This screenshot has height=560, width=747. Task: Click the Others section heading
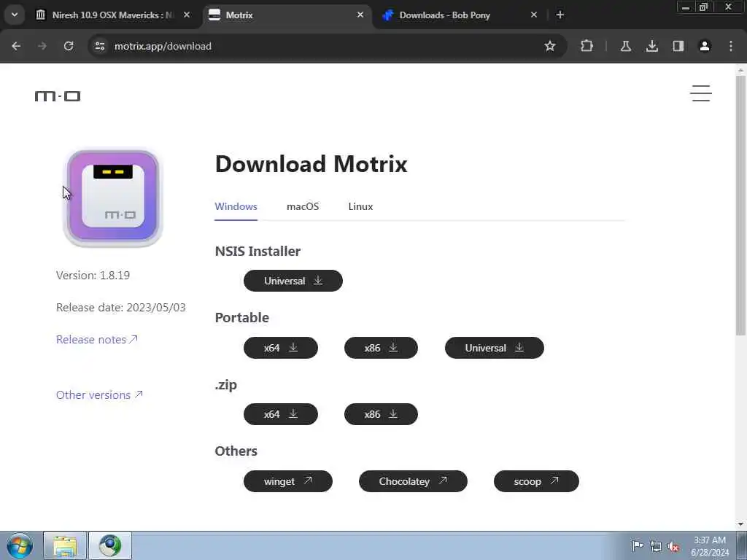(236, 451)
